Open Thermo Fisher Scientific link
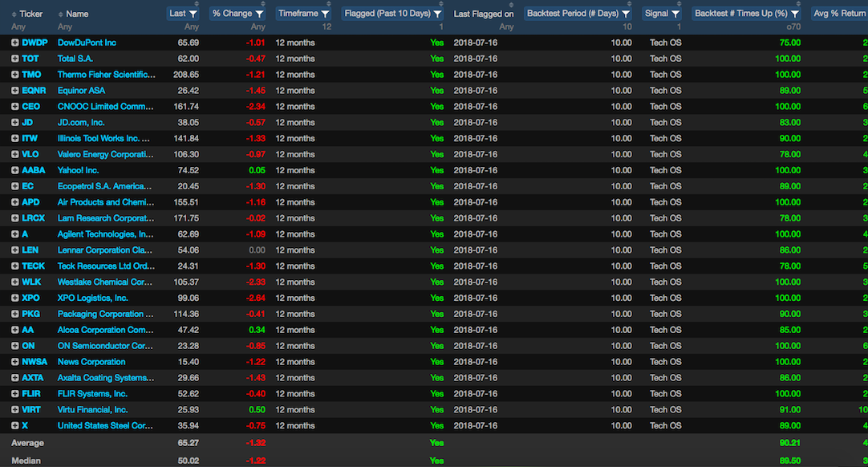Screen dimensions: 868x467 click(x=106, y=75)
